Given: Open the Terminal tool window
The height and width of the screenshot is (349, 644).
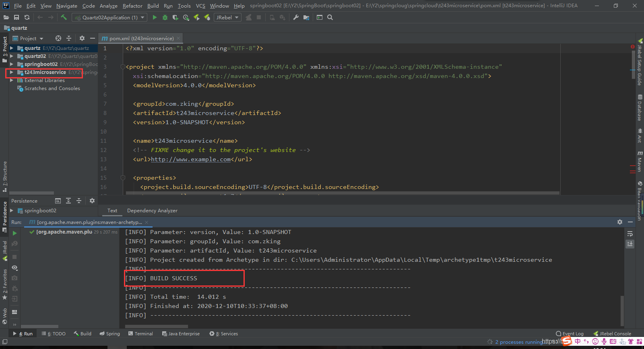Looking at the screenshot, I should (x=140, y=334).
